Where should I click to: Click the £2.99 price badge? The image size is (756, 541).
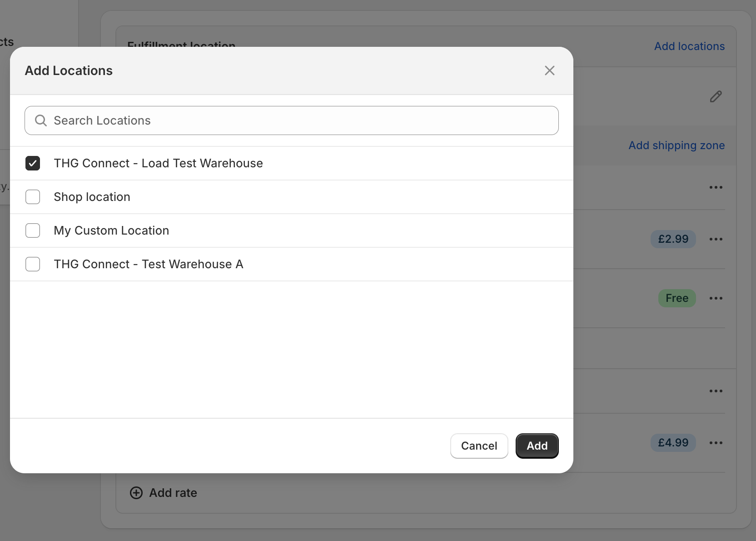pyautogui.click(x=673, y=239)
